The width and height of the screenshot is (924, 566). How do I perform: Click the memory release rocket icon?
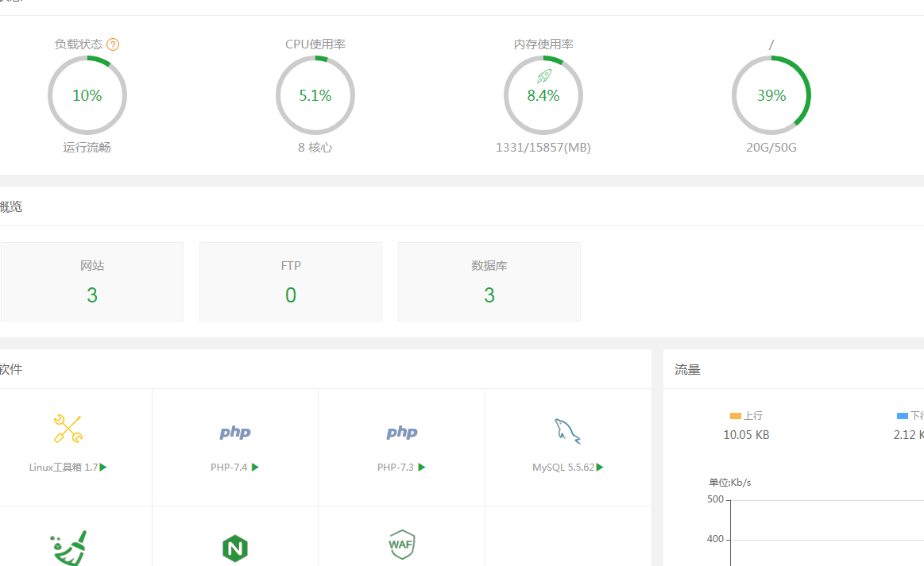(x=544, y=76)
